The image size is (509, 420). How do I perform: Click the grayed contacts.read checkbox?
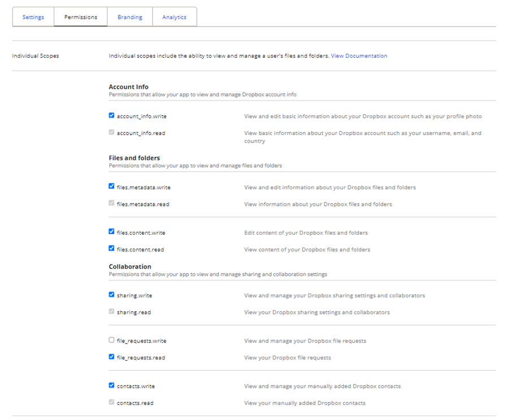[111, 402]
